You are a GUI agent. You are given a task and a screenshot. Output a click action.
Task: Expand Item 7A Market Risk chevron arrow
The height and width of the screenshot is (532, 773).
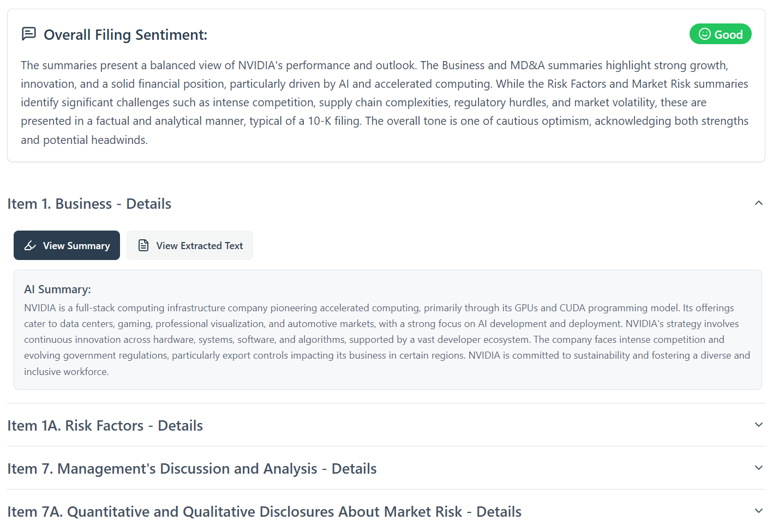point(758,511)
